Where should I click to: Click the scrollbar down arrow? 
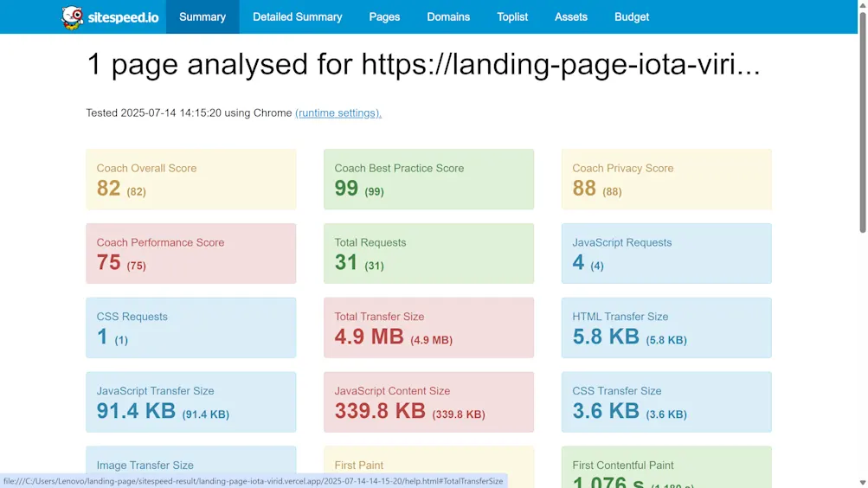point(863,483)
